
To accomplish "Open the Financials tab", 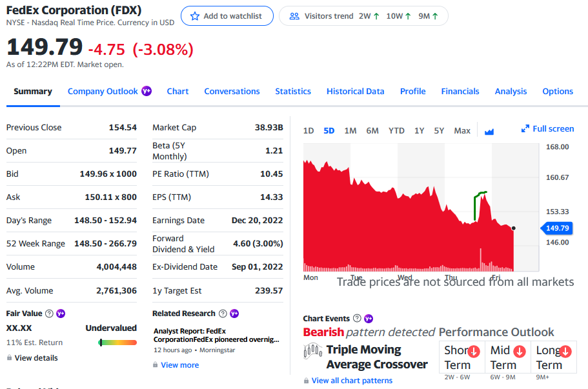I will click(x=460, y=92).
